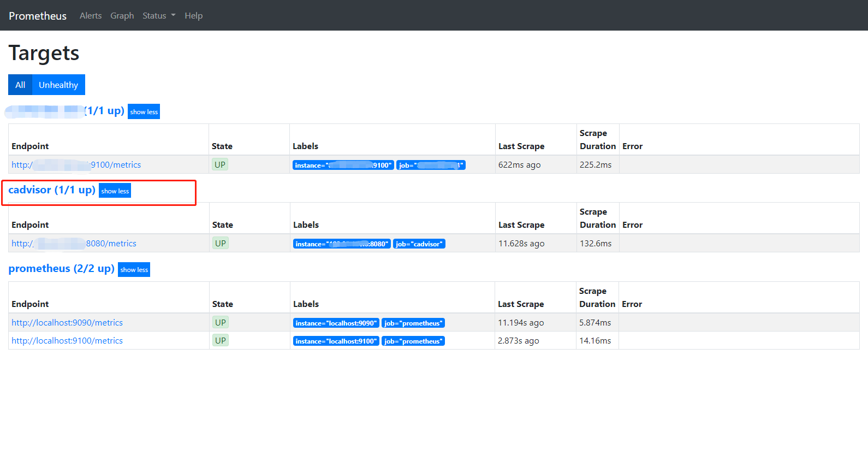
Task: Click the instance="localhost:9090" label badge
Action: coord(336,323)
